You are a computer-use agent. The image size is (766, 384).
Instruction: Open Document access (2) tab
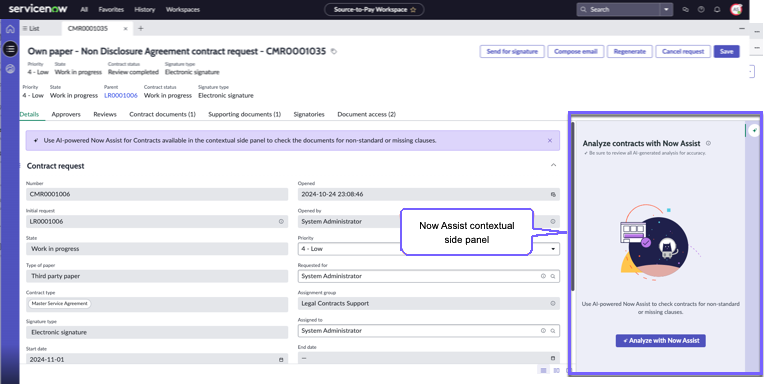pyautogui.click(x=366, y=114)
